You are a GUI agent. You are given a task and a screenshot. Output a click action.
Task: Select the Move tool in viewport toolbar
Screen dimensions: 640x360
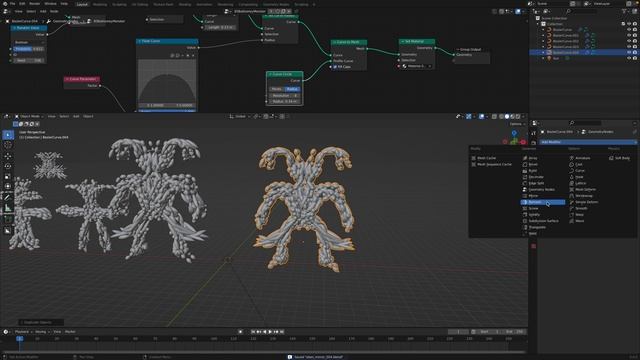tap(8, 156)
